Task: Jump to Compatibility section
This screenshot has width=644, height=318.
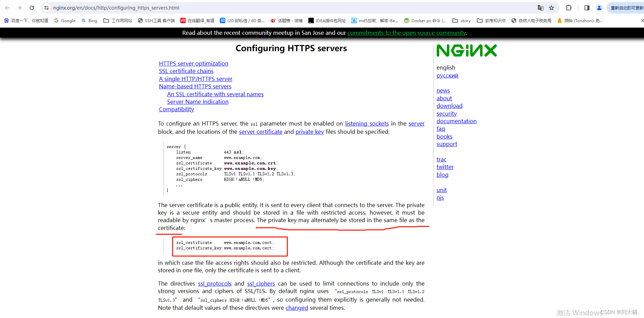Action: (176, 109)
